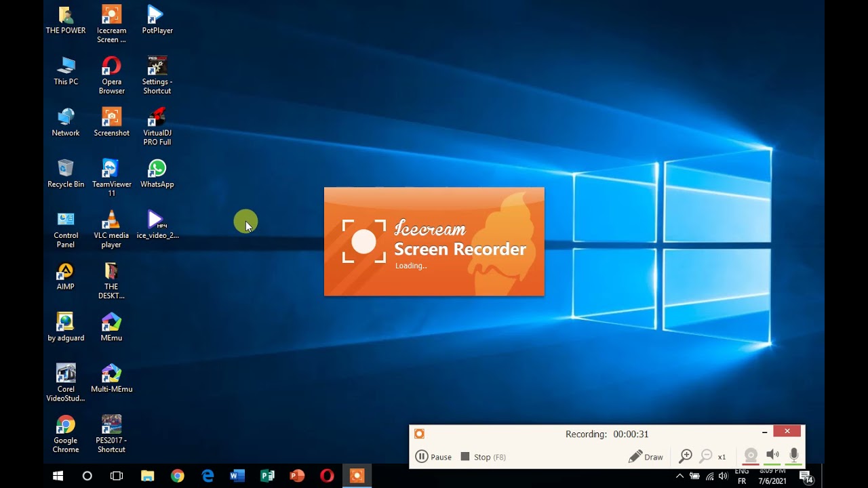Stop the recording with the Stop (F8) button

tap(483, 457)
